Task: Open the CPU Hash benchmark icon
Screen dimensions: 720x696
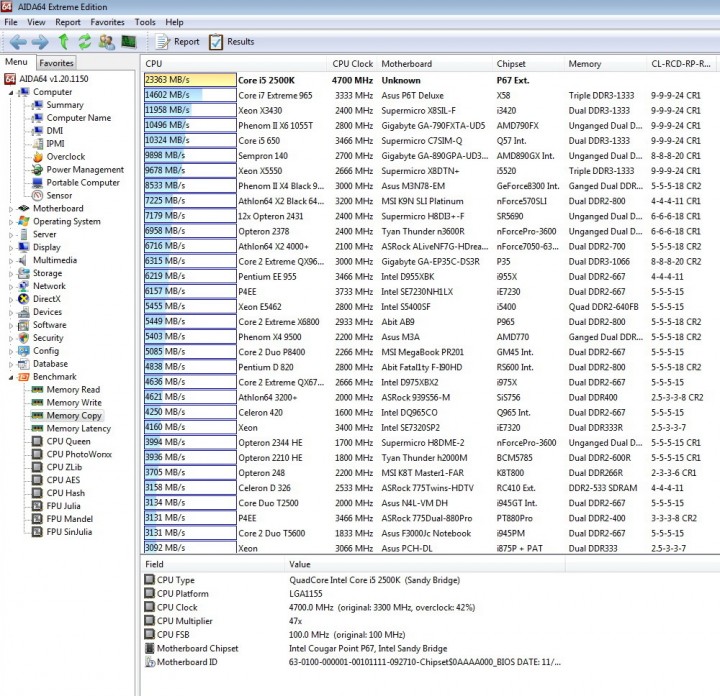Action: 38,493
